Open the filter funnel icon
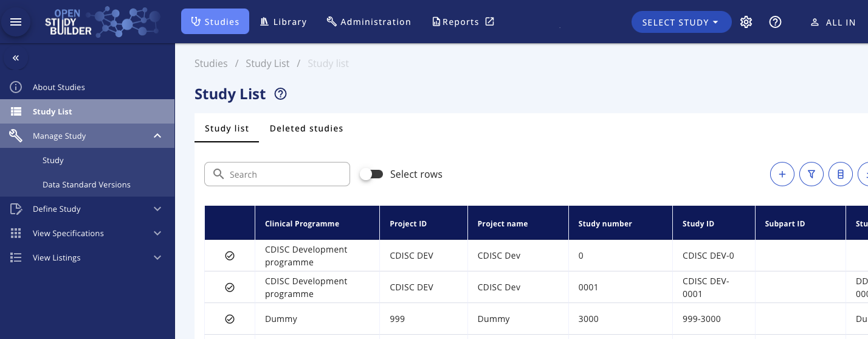The height and width of the screenshot is (339, 868). [811, 174]
